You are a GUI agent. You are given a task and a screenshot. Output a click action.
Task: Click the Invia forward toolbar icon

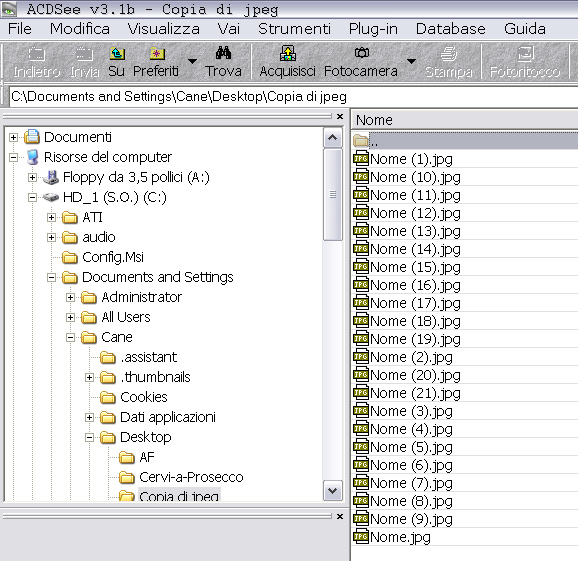[x=84, y=54]
